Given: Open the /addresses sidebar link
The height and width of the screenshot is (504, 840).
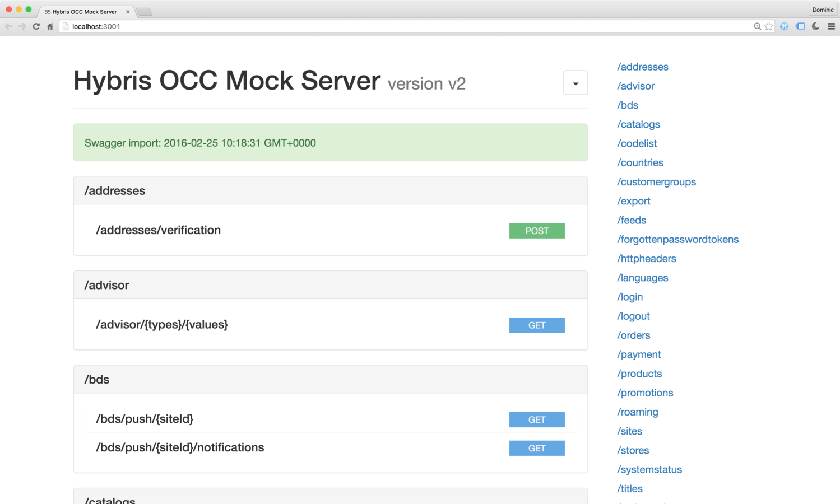Looking at the screenshot, I should [643, 67].
